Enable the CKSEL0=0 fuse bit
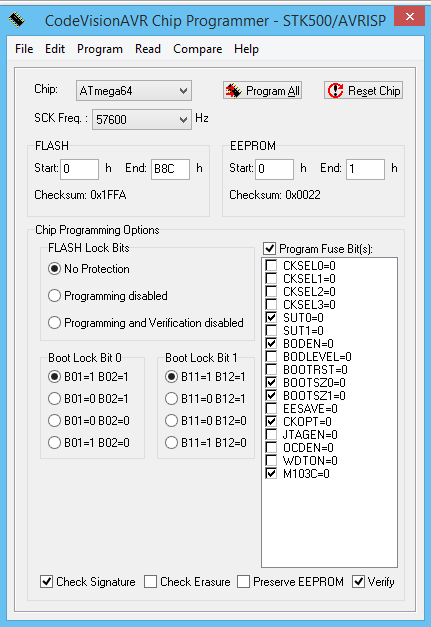 click(271, 266)
